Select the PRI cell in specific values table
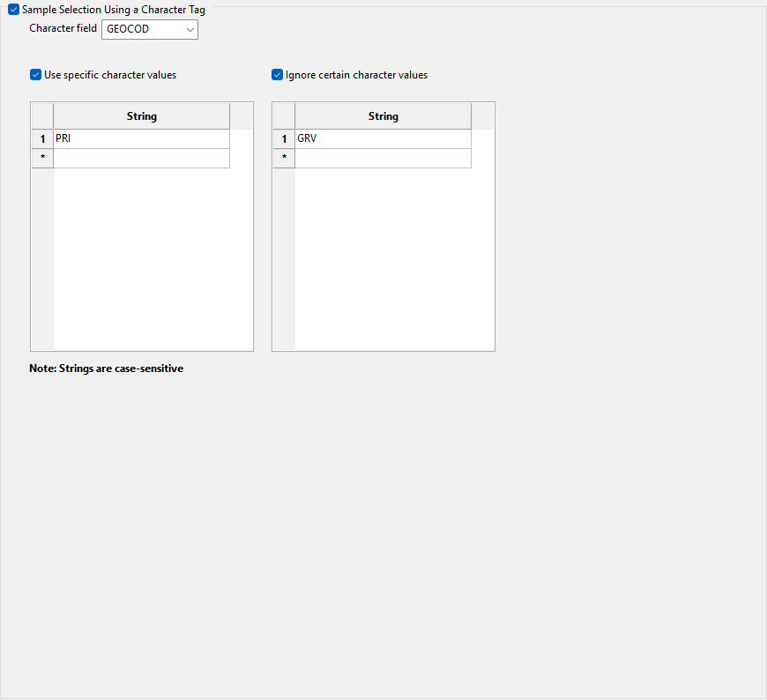 [x=141, y=139]
